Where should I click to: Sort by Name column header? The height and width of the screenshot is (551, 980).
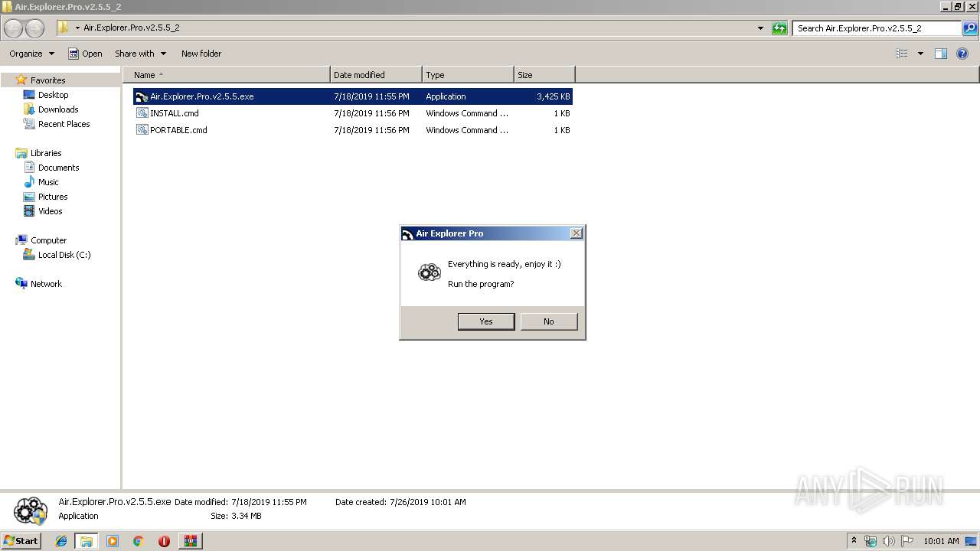(227, 75)
